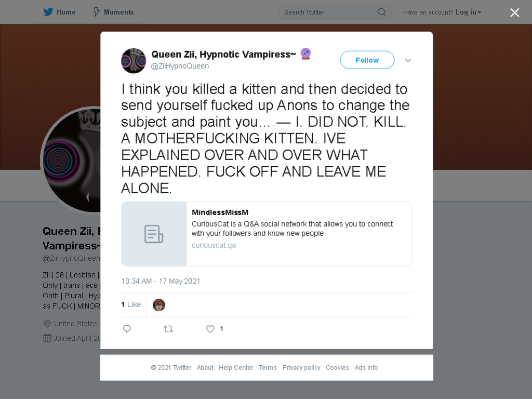Click the card's document placeholder icon
This screenshot has width=532, height=399.
tap(154, 234)
